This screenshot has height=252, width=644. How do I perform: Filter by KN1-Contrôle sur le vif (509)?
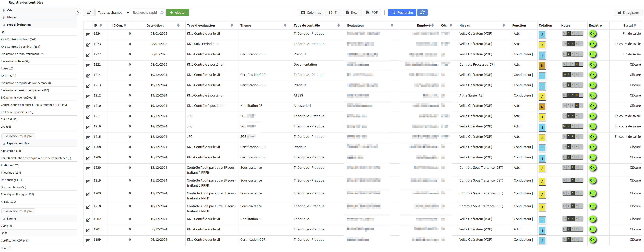point(18,39)
